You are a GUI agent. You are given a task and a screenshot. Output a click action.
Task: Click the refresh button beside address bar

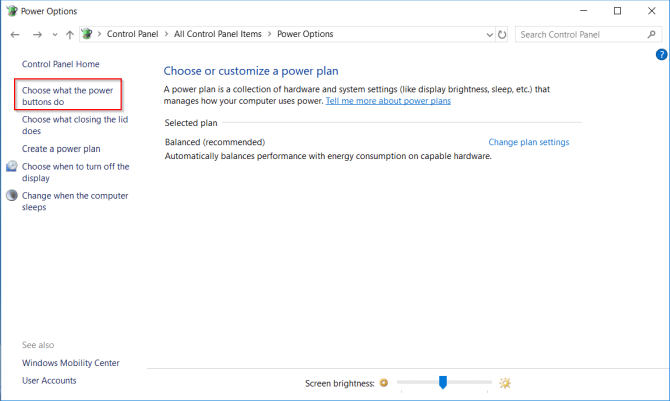(x=502, y=34)
